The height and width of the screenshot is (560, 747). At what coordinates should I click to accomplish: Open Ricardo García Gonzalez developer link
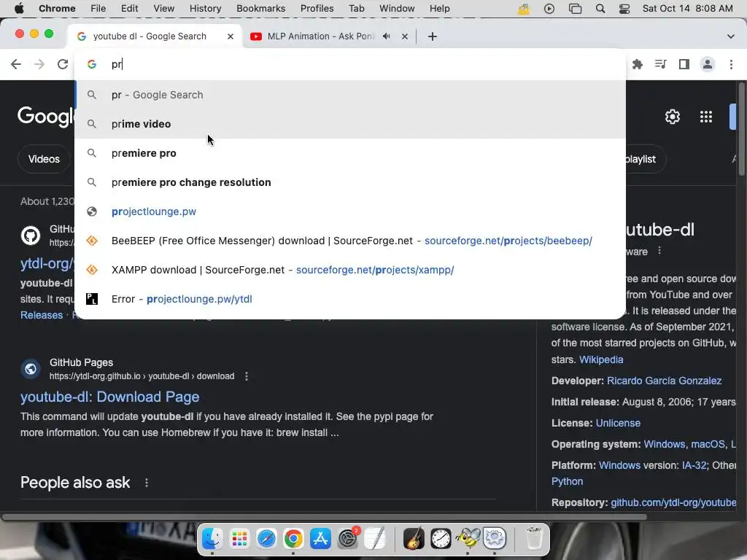(664, 381)
